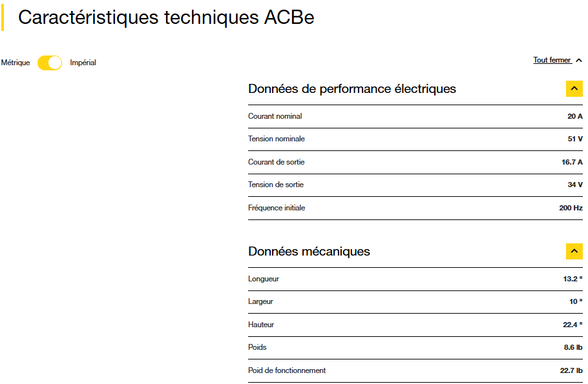Select the Hauteur row label
Viewport: 588px width, 384px height.
coord(261,325)
